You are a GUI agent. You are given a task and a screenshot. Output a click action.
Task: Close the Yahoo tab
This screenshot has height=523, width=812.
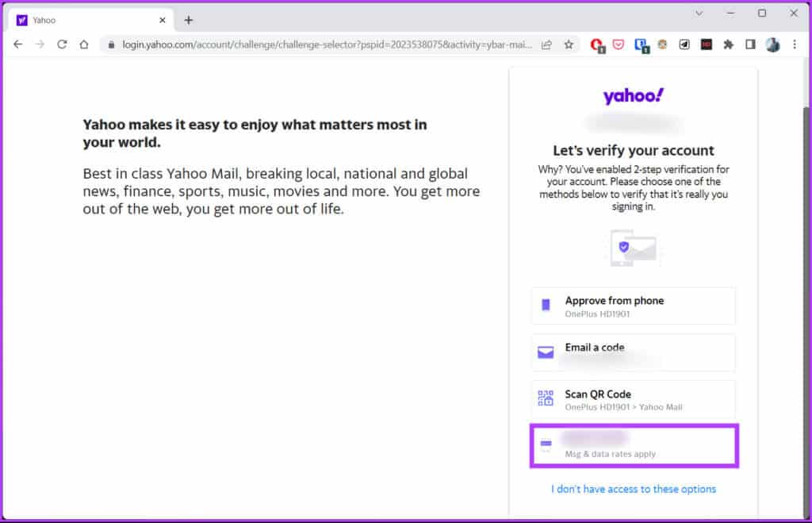(162, 20)
